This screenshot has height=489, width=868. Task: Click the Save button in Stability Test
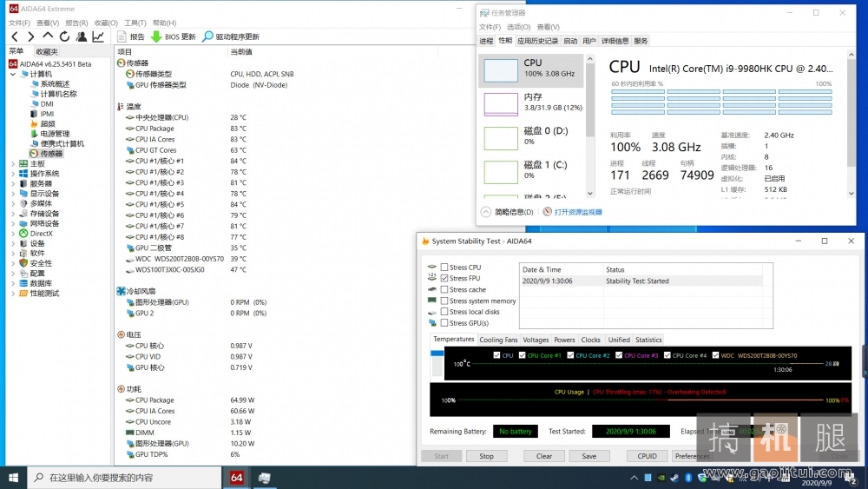[589, 456]
